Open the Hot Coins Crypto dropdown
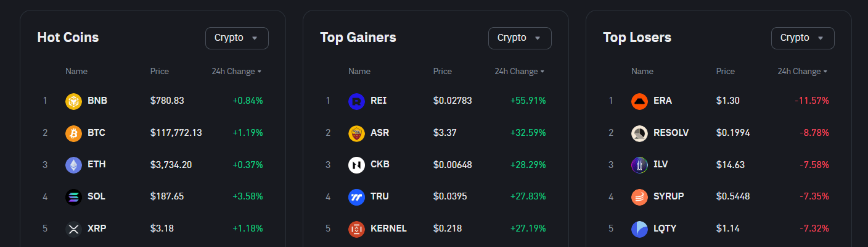Viewport: 868px width, 247px height. tap(237, 38)
